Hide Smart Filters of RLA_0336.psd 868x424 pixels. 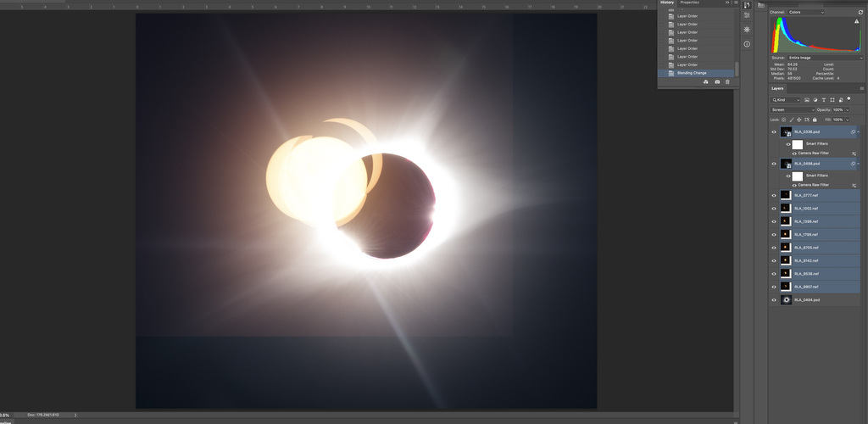pos(787,144)
